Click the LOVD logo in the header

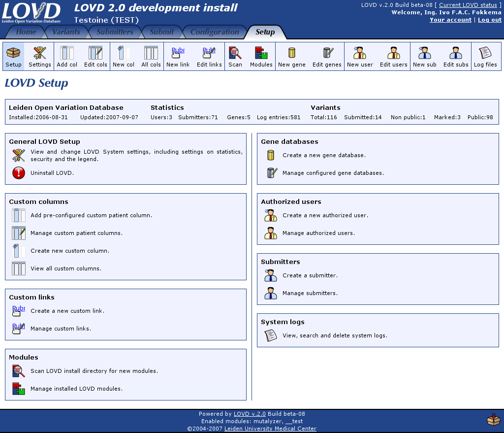click(x=31, y=13)
